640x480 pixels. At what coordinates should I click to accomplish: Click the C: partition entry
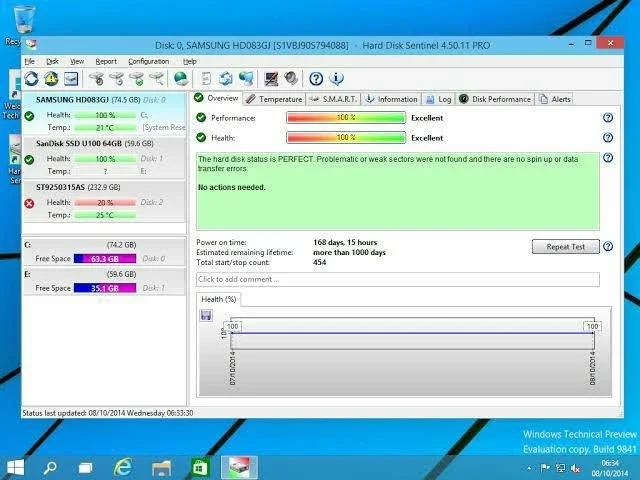tap(104, 251)
